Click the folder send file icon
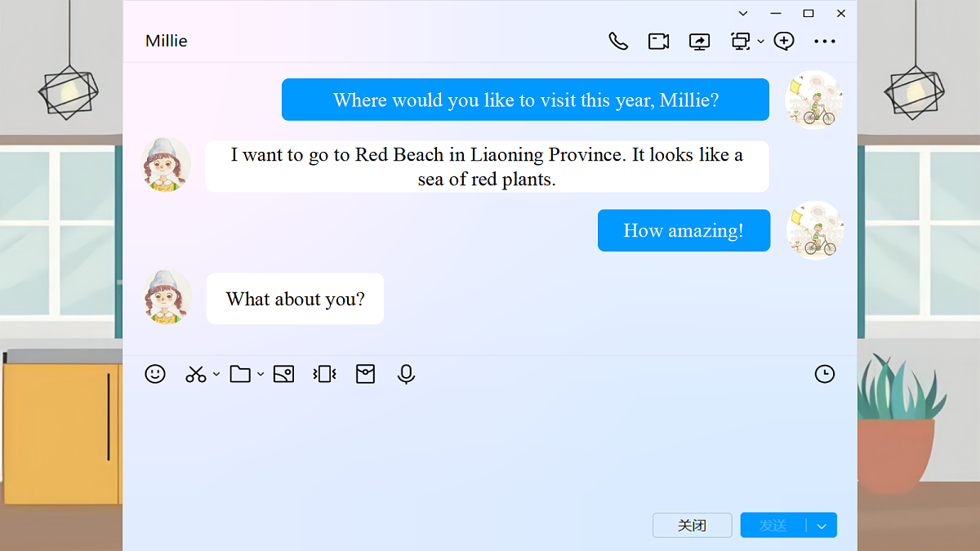980x551 pixels. point(240,374)
